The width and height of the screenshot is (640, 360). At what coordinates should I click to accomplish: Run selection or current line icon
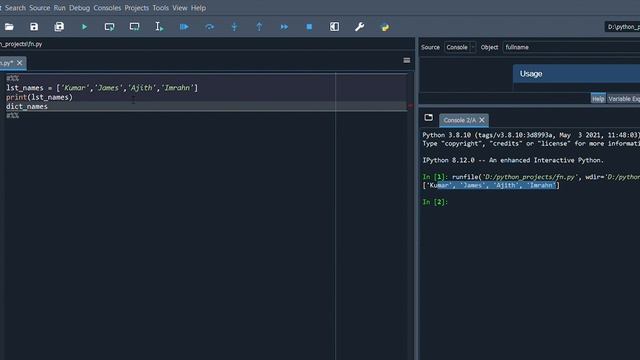(x=159, y=27)
